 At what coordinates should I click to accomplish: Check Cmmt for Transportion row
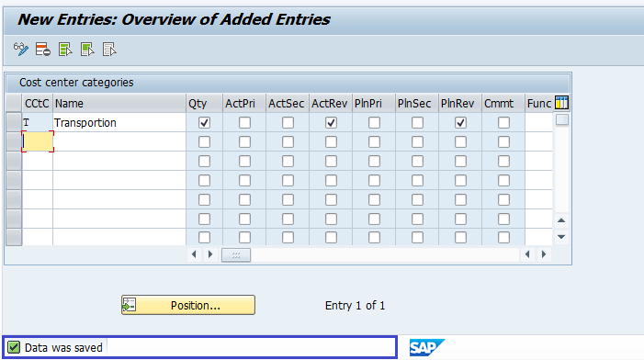tap(503, 123)
